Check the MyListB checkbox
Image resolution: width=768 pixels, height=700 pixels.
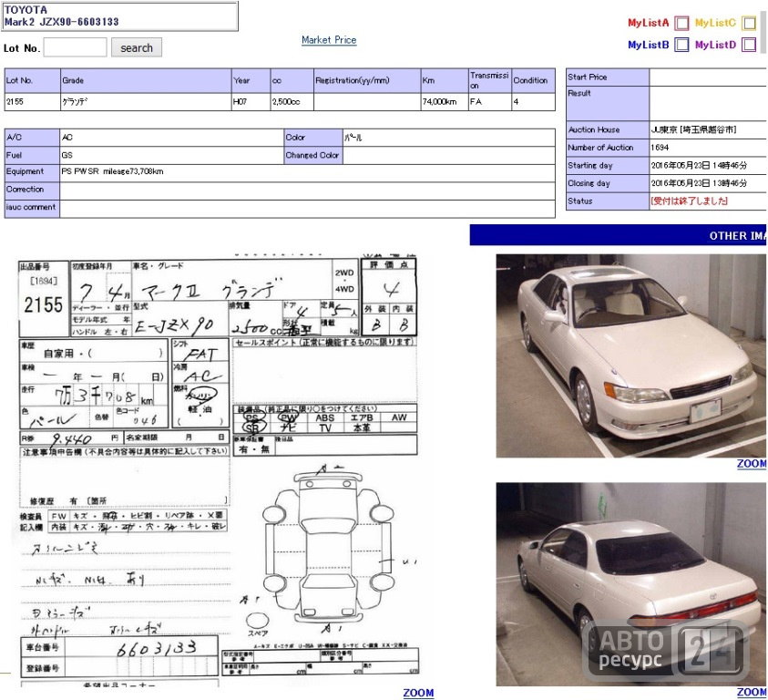[x=681, y=45]
